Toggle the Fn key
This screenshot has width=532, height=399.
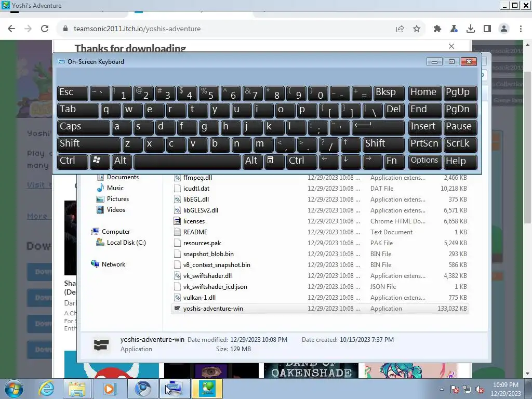tap(395, 162)
